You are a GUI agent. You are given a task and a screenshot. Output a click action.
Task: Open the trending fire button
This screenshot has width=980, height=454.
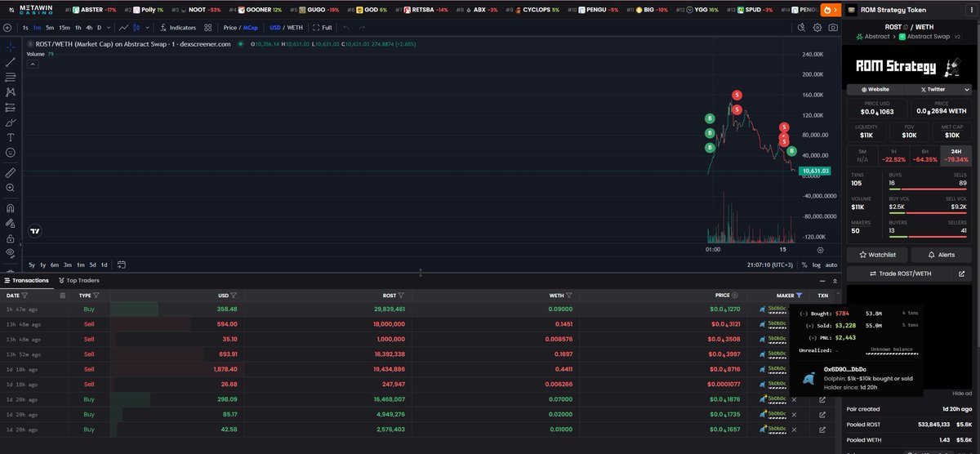830,10
